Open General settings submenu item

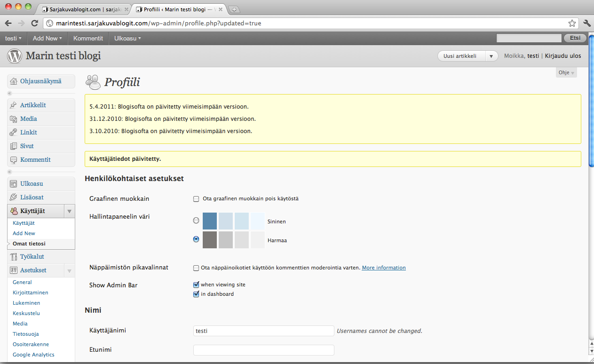(22, 282)
